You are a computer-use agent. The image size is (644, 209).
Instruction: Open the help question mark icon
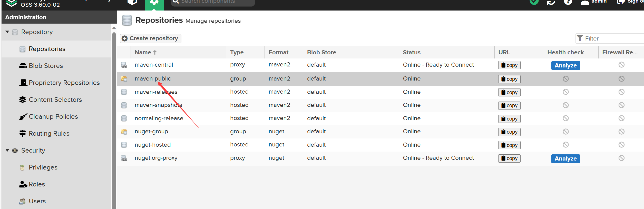click(568, 2)
